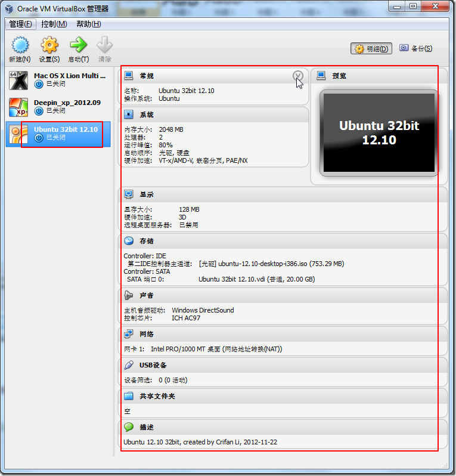Click the USB设备 section heading
456x476 pixels.
click(153, 365)
